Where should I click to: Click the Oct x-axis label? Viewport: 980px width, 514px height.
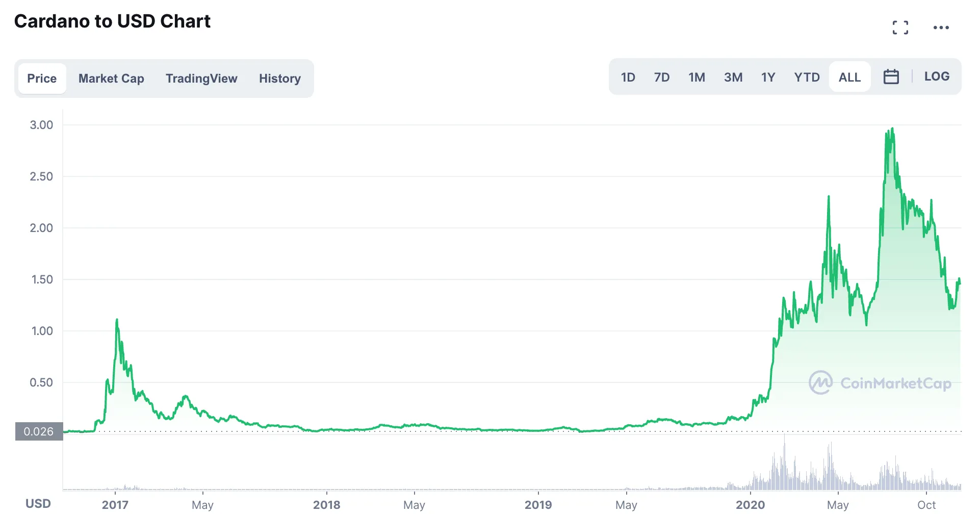pyautogui.click(x=926, y=505)
